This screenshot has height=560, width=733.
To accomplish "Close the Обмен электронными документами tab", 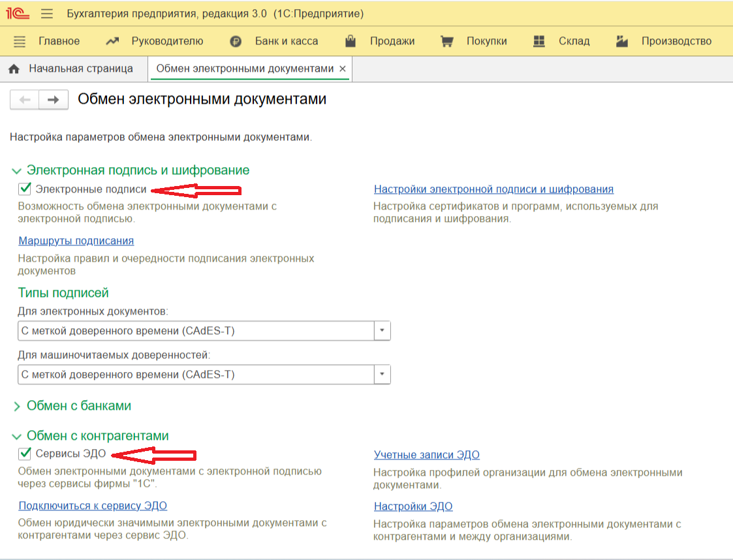I will coord(343,69).
